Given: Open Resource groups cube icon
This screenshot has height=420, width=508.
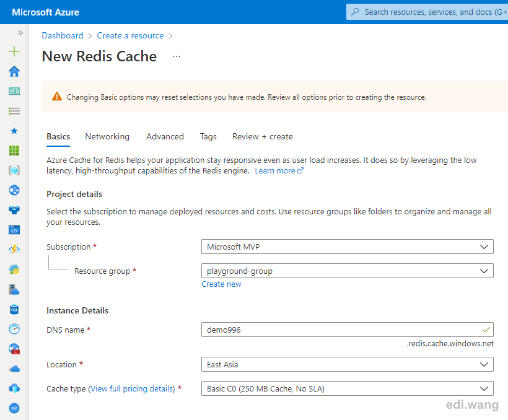Looking at the screenshot, I should pos(14,170).
